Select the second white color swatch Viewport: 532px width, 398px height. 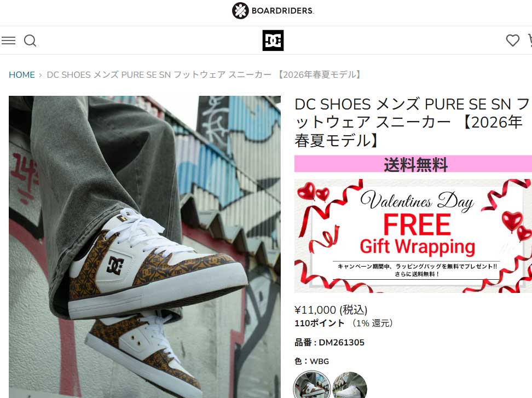coord(349,385)
